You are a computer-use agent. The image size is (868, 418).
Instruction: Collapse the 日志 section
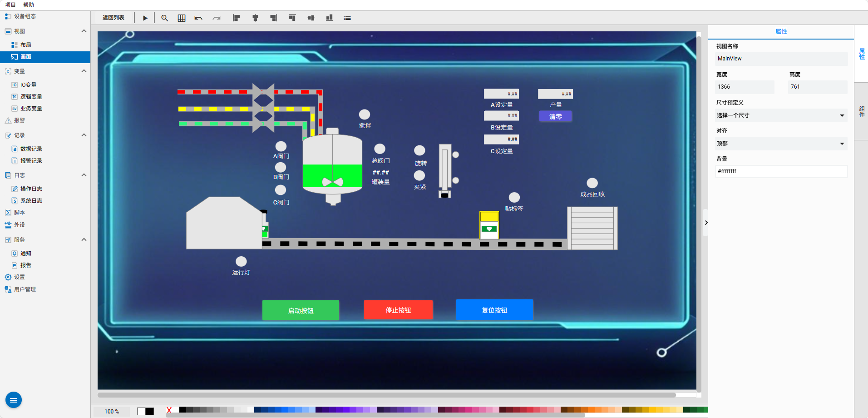point(84,175)
